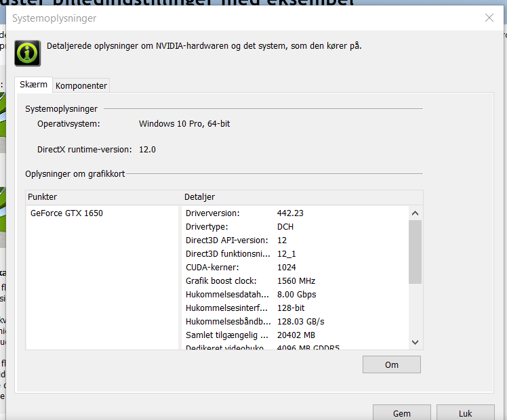Click the Gem button to save
Screen dimensions: 507x420
point(402,413)
